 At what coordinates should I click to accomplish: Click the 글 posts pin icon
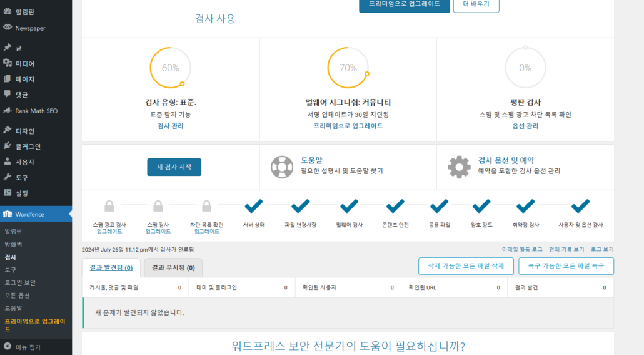pyautogui.click(x=8, y=48)
